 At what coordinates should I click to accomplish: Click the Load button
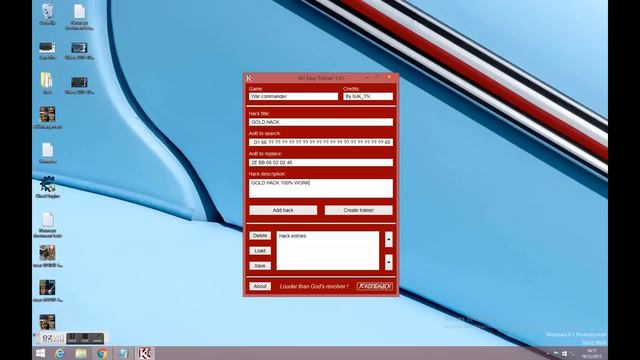(x=260, y=251)
